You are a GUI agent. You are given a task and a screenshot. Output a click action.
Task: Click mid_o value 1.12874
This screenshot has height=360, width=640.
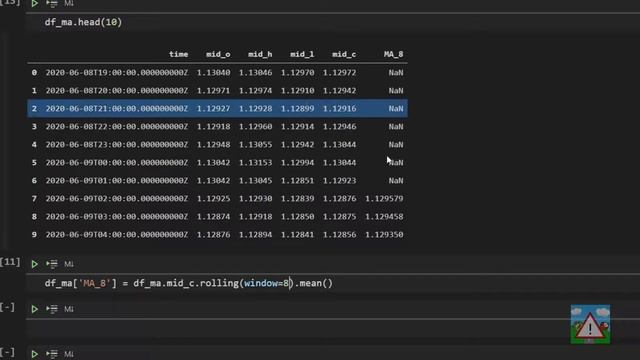coord(213,216)
